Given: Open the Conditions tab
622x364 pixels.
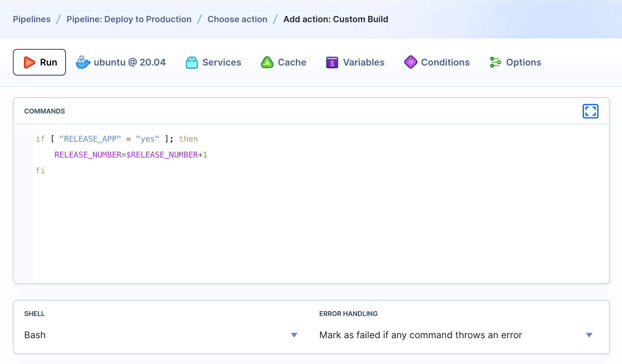Looking at the screenshot, I should (445, 62).
